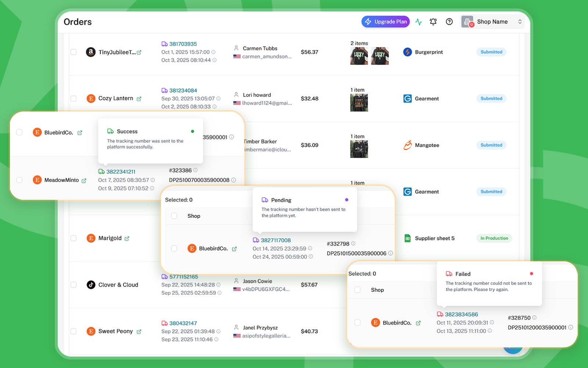Click Submitted status badge for Burgerprint order
The width and height of the screenshot is (588, 368).
pos(491,52)
